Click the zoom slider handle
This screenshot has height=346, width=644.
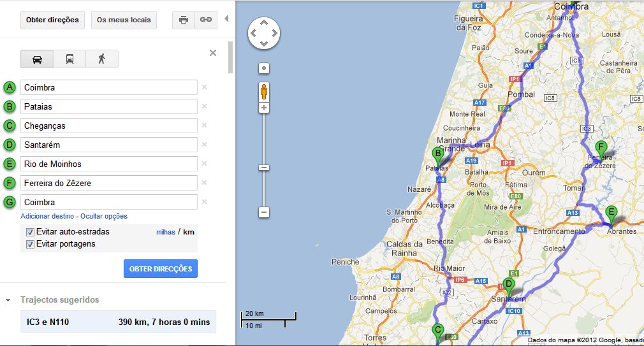click(264, 168)
